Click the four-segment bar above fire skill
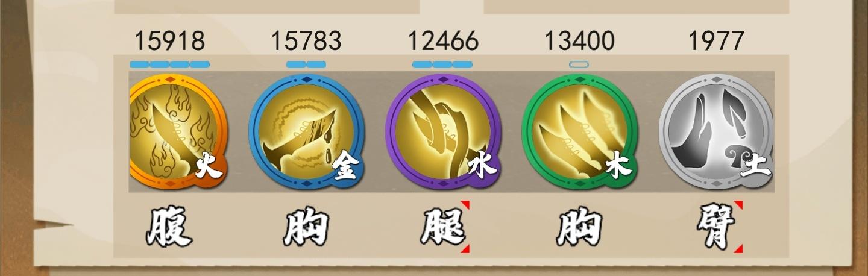Screen dimensions: 868x276 click(x=170, y=64)
